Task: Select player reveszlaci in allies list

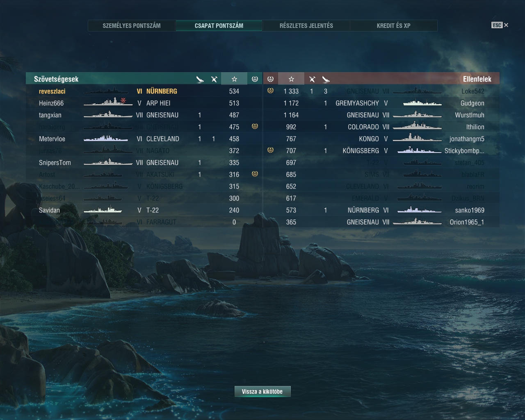Action: (52, 91)
